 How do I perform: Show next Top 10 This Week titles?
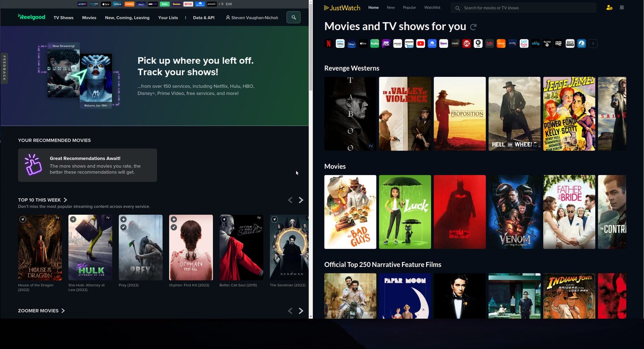click(301, 200)
